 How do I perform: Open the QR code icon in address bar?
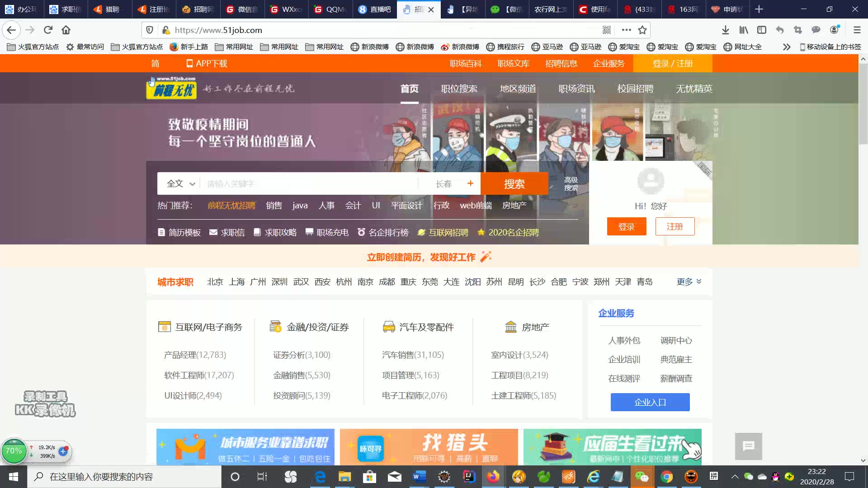click(x=607, y=30)
